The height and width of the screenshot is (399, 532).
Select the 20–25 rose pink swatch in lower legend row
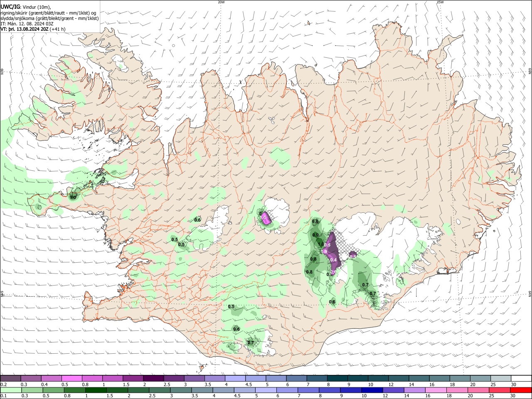point(478,390)
